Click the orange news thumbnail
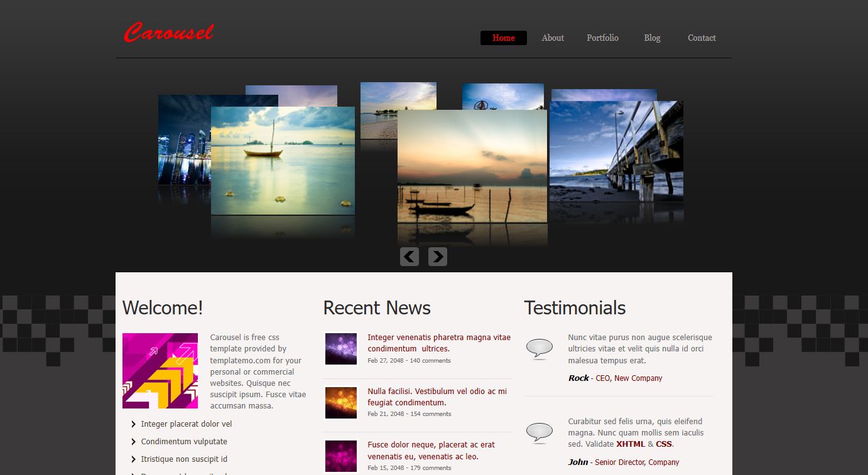 341,402
